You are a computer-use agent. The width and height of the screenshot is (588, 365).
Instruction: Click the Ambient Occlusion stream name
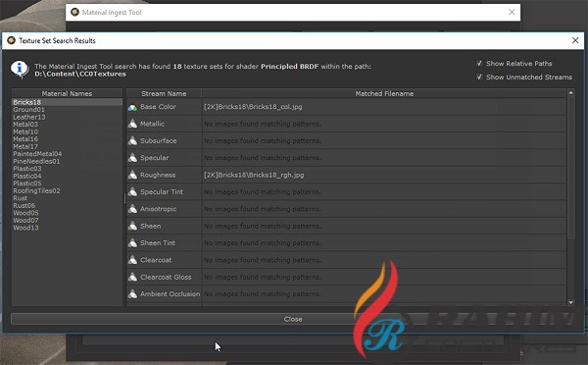[170, 294]
